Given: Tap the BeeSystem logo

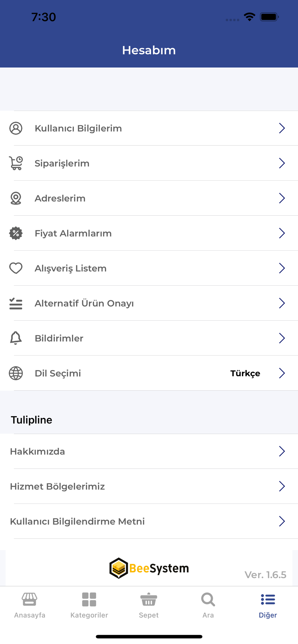Looking at the screenshot, I should (149, 568).
